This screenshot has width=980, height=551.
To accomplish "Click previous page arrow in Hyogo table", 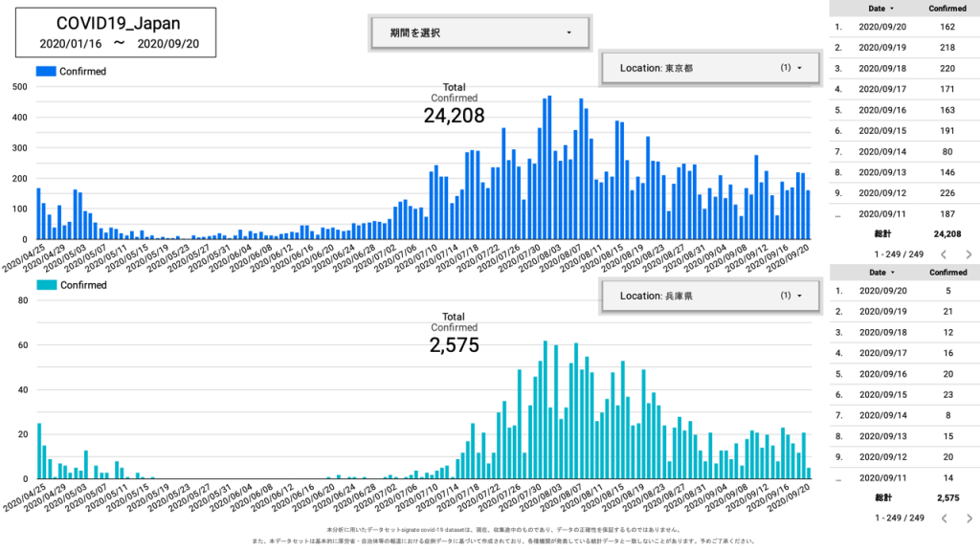I will [943, 518].
